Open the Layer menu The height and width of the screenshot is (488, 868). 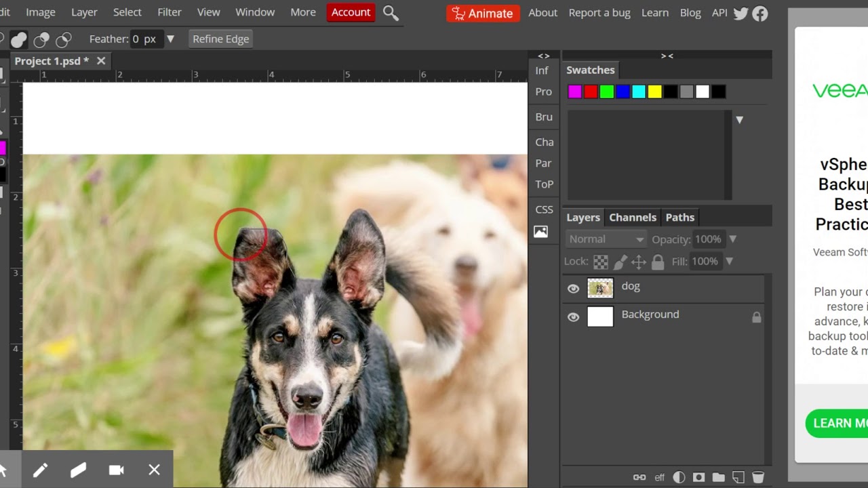[84, 12]
